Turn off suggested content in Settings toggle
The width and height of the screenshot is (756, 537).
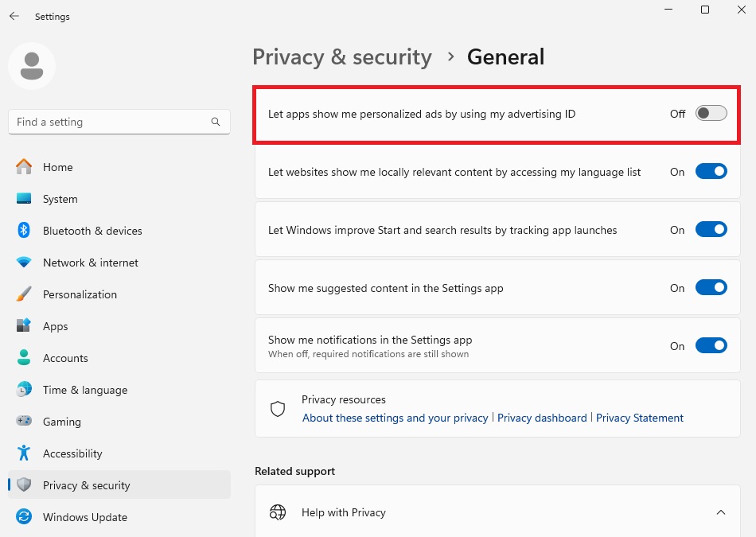711,288
